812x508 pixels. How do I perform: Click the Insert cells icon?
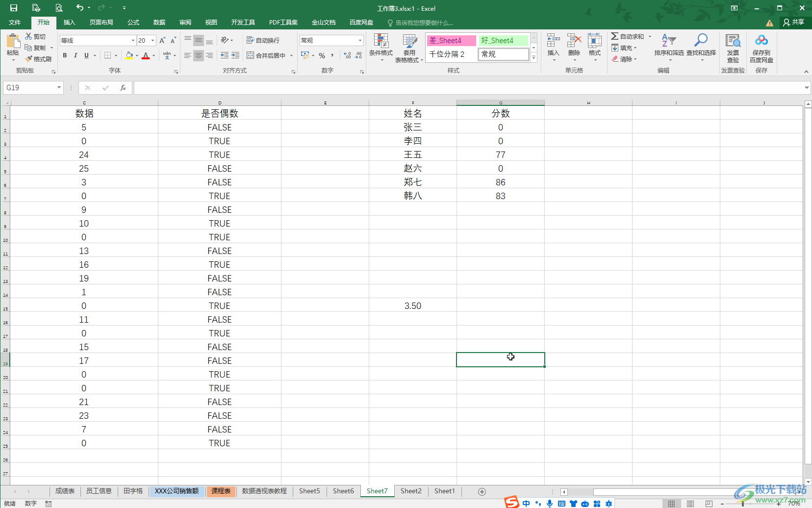(554, 41)
